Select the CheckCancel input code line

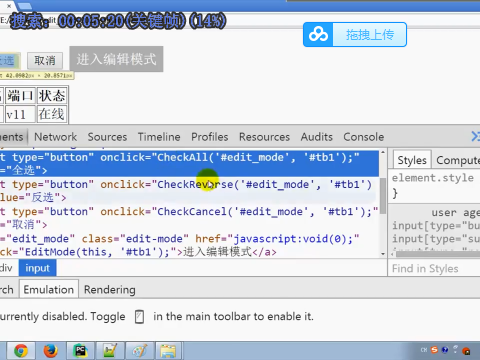click(189, 218)
